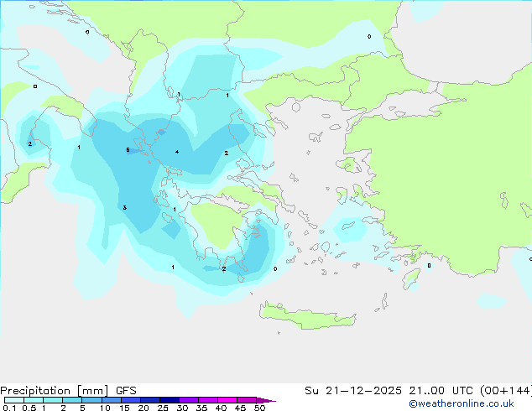Click the '25' legend scale label
This screenshot has width=532, height=411.
163,408
